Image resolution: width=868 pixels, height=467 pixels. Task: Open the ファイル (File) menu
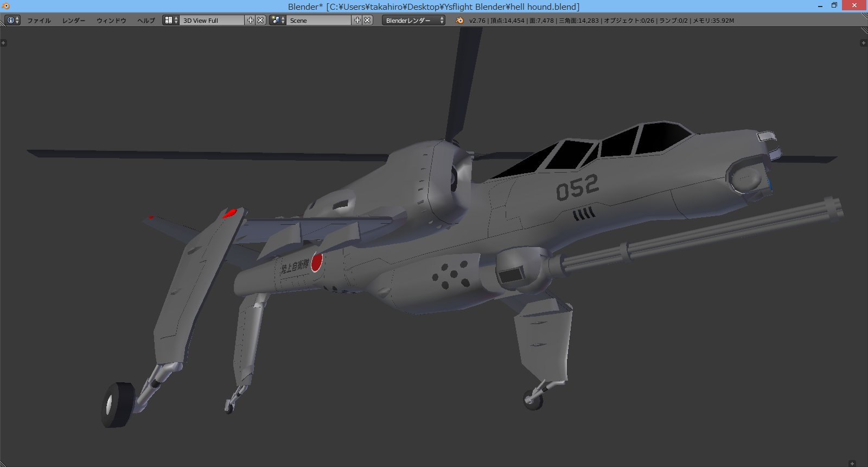click(x=39, y=21)
